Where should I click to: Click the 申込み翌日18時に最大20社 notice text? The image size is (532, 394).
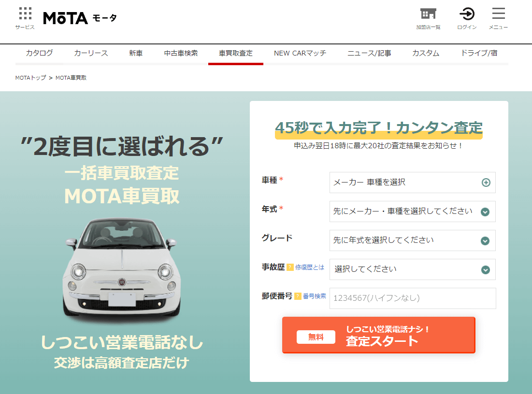point(379,146)
